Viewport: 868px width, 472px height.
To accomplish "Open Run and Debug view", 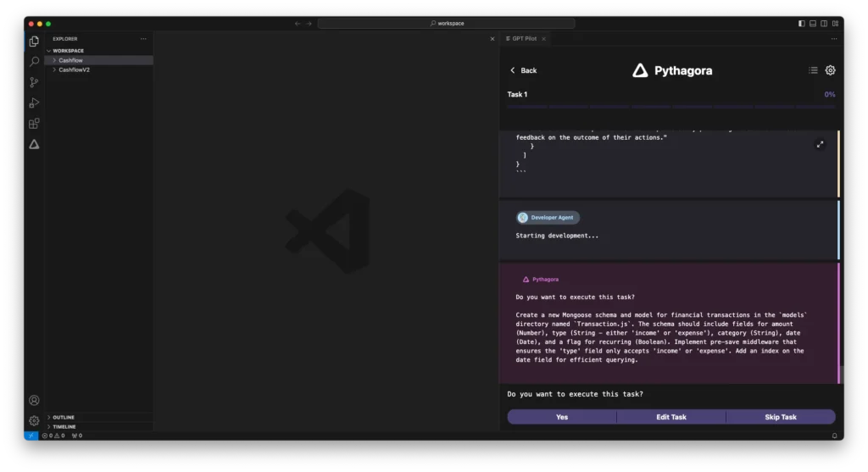I will click(34, 103).
